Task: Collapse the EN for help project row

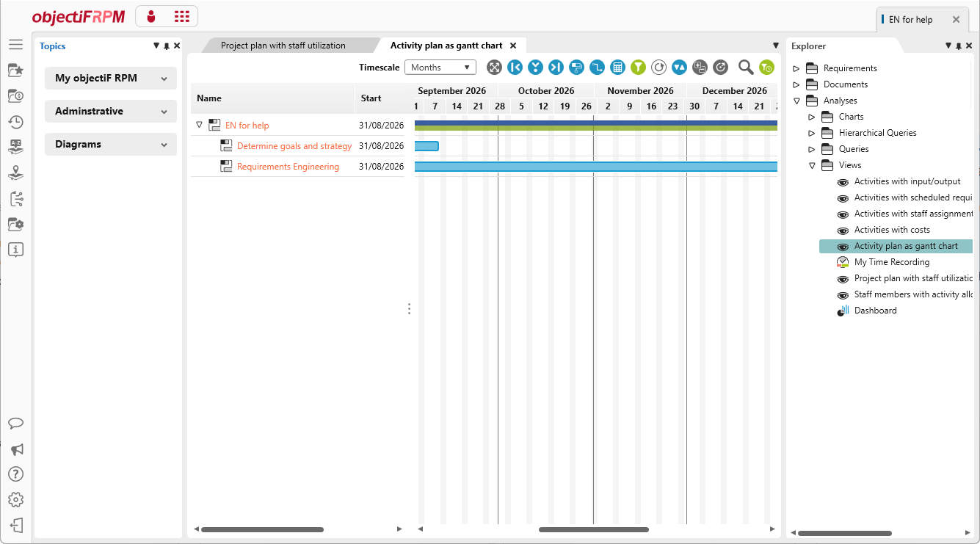Action: tap(199, 126)
